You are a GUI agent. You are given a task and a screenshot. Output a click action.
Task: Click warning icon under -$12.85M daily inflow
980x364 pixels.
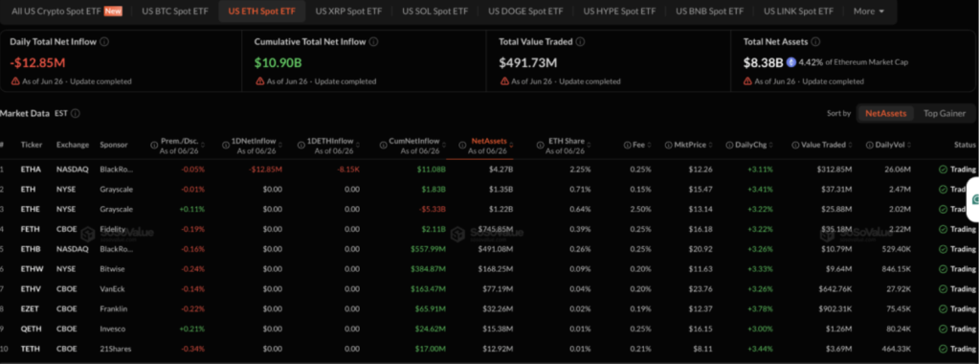point(15,81)
